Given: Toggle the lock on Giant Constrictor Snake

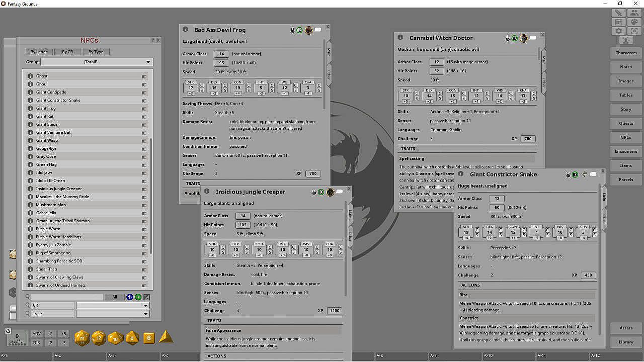Looking at the screenshot, I should coord(568,175).
